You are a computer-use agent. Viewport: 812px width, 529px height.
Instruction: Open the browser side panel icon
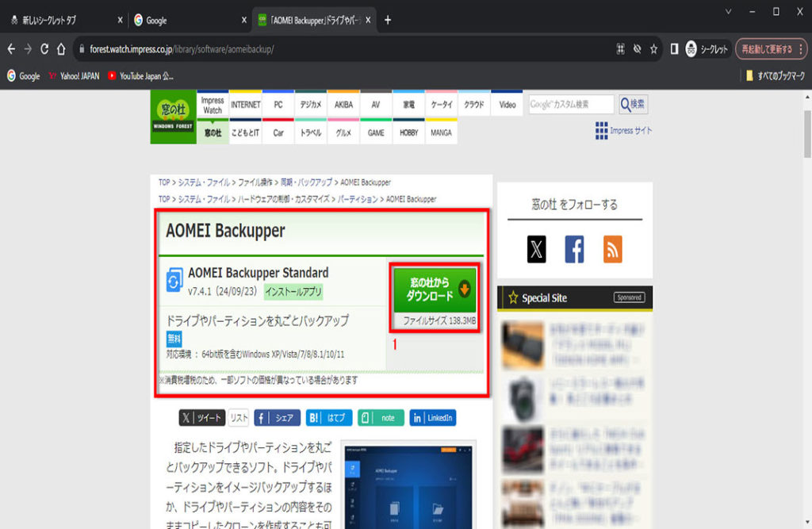coord(674,49)
